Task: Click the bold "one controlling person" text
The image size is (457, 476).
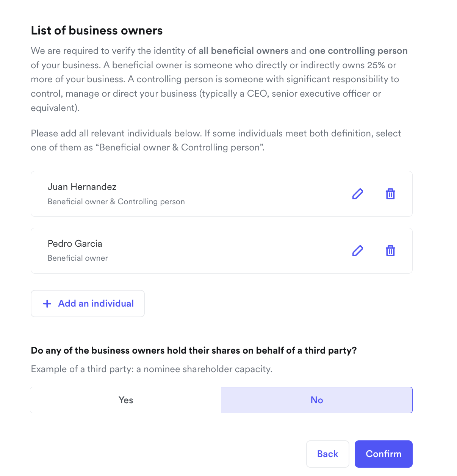Action: [x=358, y=51]
